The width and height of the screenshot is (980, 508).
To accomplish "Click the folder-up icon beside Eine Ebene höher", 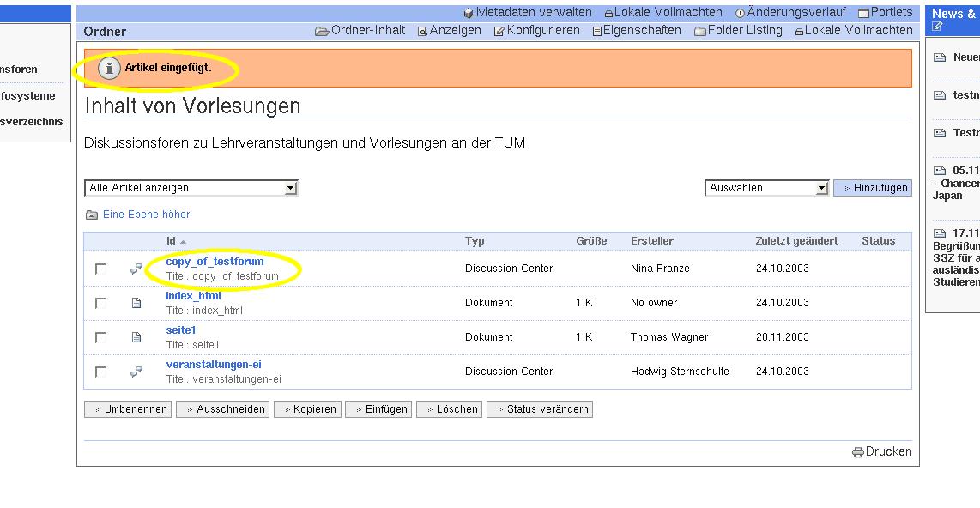I will click(92, 215).
